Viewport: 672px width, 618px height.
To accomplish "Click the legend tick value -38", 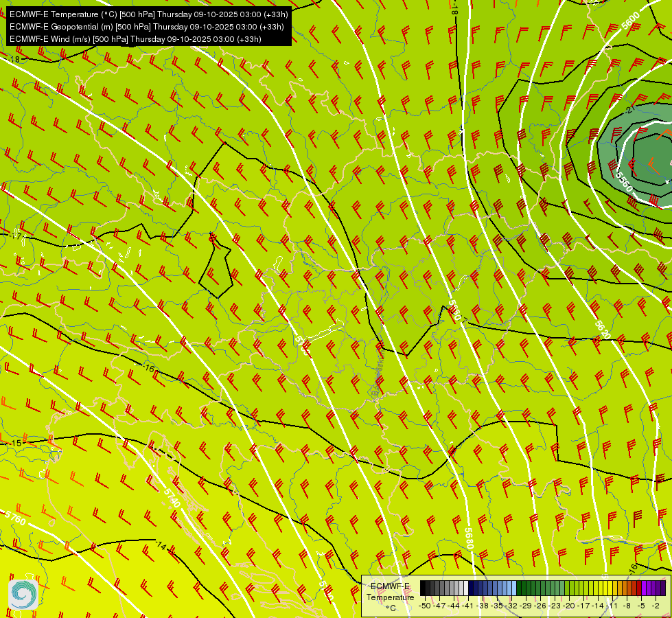I will 483,606.
